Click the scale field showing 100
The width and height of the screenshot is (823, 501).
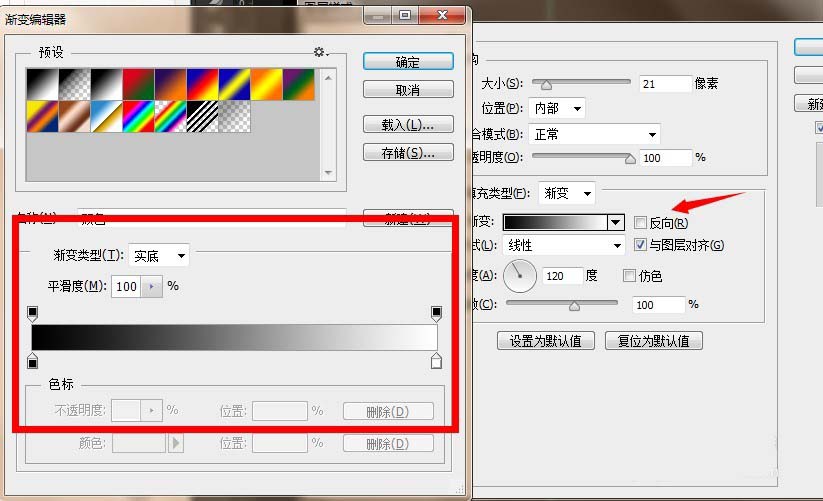[x=659, y=305]
